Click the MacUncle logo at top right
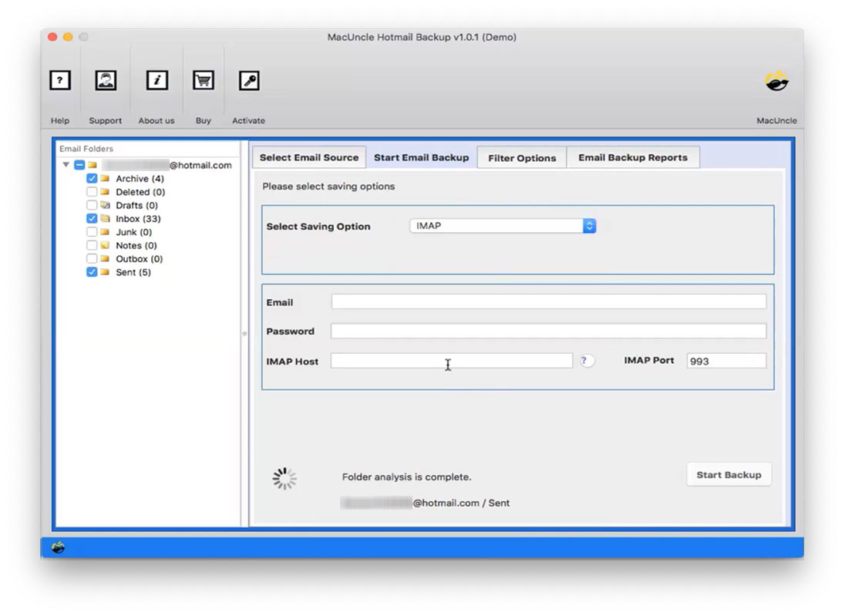This screenshot has height=616, width=845. pyautogui.click(x=776, y=79)
